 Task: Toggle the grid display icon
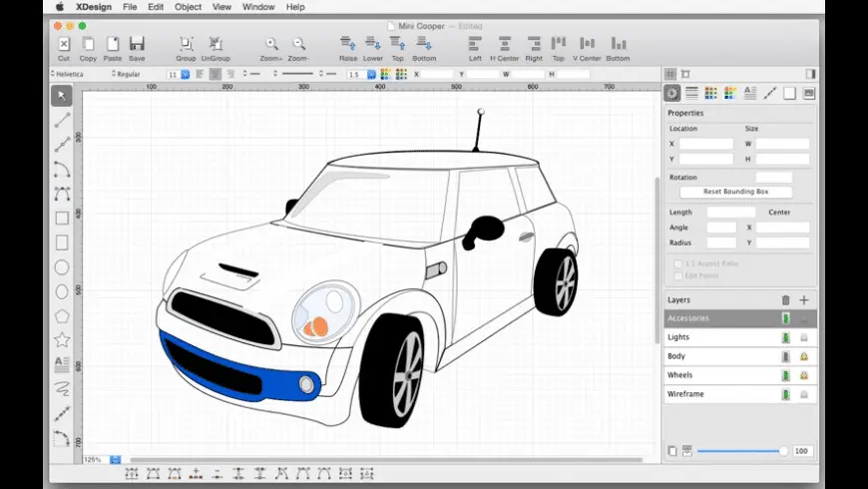coord(670,74)
